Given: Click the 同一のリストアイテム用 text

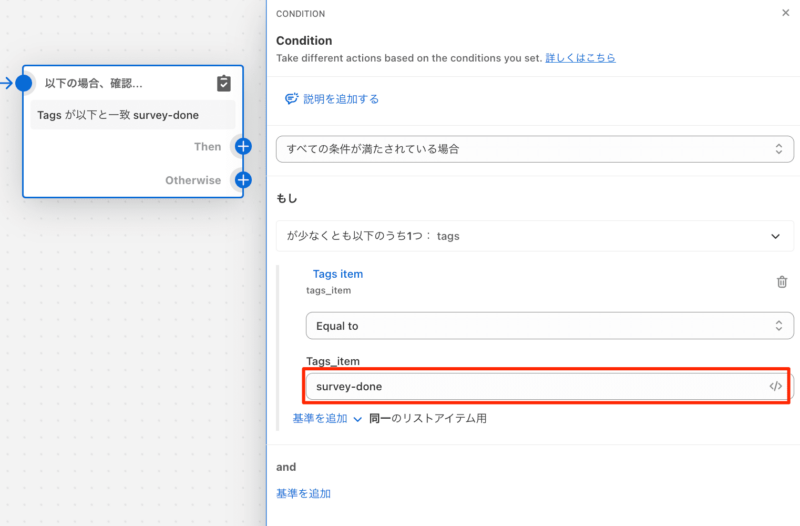Looking at the screenshot, I should click(428, 418).
